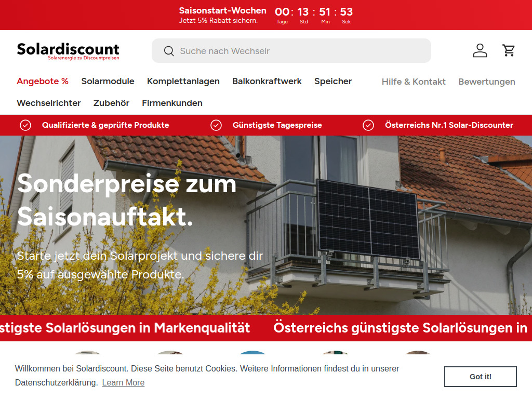Open the shopping cart icon

tap(509, 50)
